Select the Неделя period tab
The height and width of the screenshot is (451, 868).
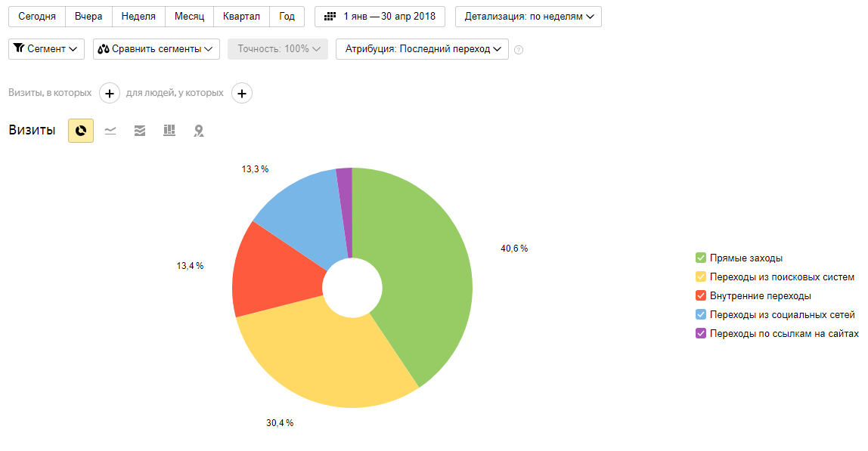pyautogui.click(x=138, y=17)
